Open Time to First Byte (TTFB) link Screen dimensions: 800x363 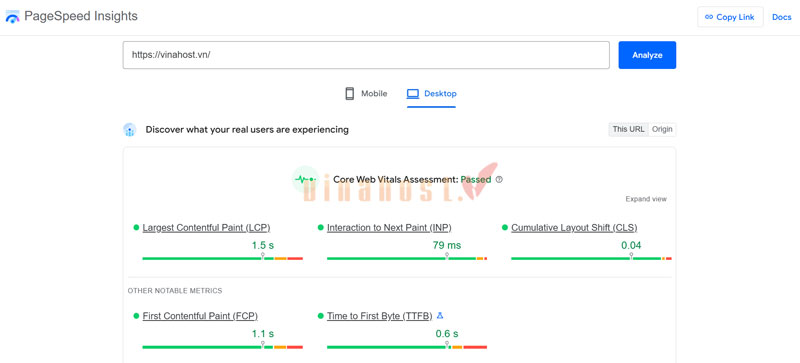pyautogui.click(x=380, y=316)
